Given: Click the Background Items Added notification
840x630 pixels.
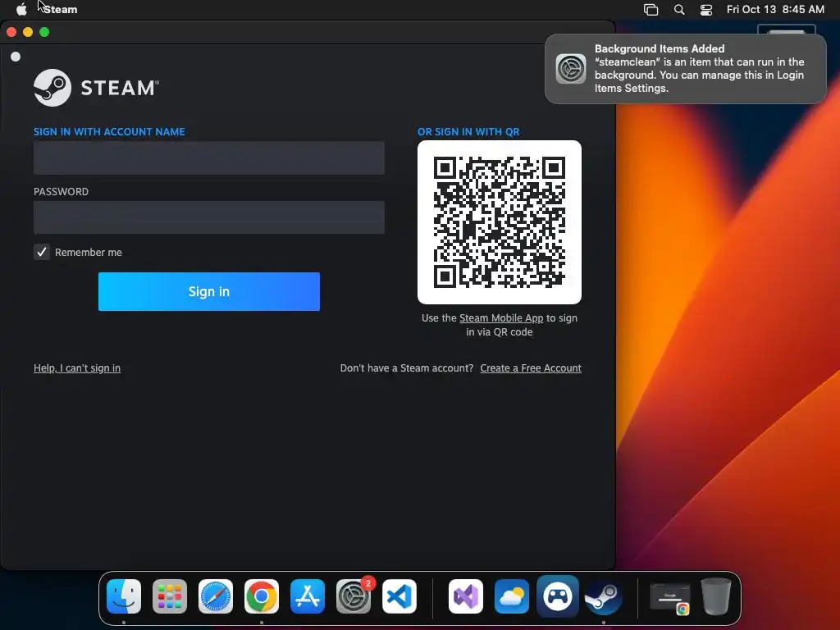Looking at the screenshot, I should point(685,69).
